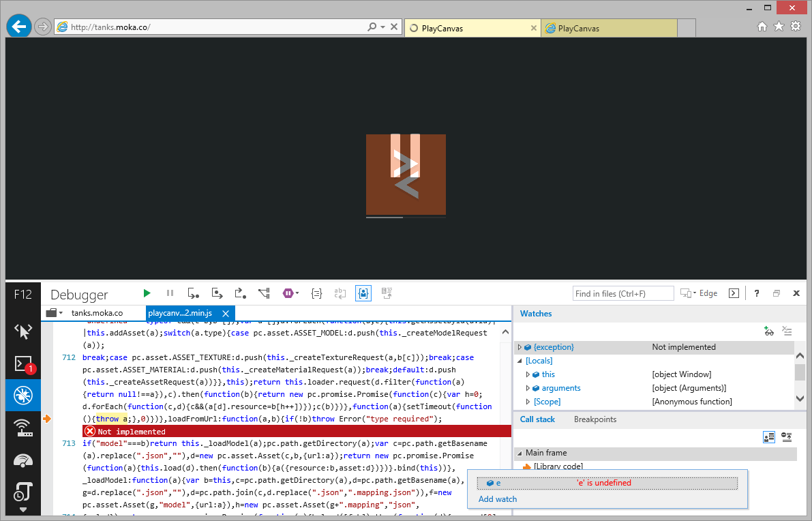Select the 'e' is undefined entry

pyautogui.click(x=607, y=483)
